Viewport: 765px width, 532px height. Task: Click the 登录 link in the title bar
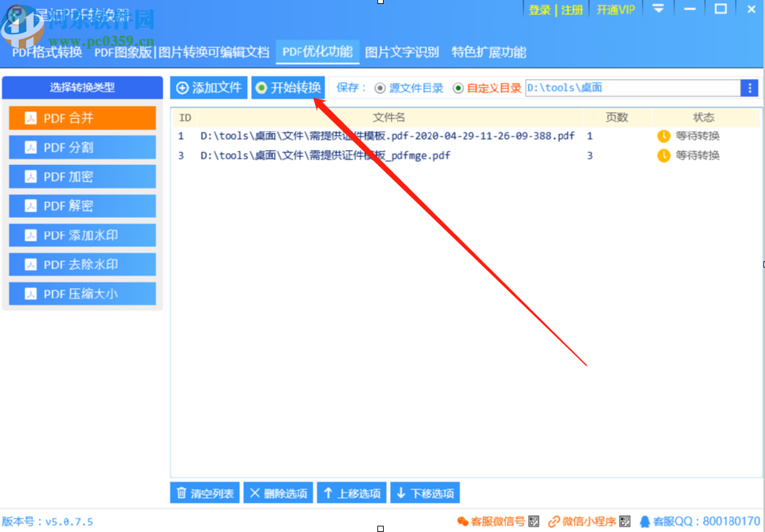pos(539,9)
